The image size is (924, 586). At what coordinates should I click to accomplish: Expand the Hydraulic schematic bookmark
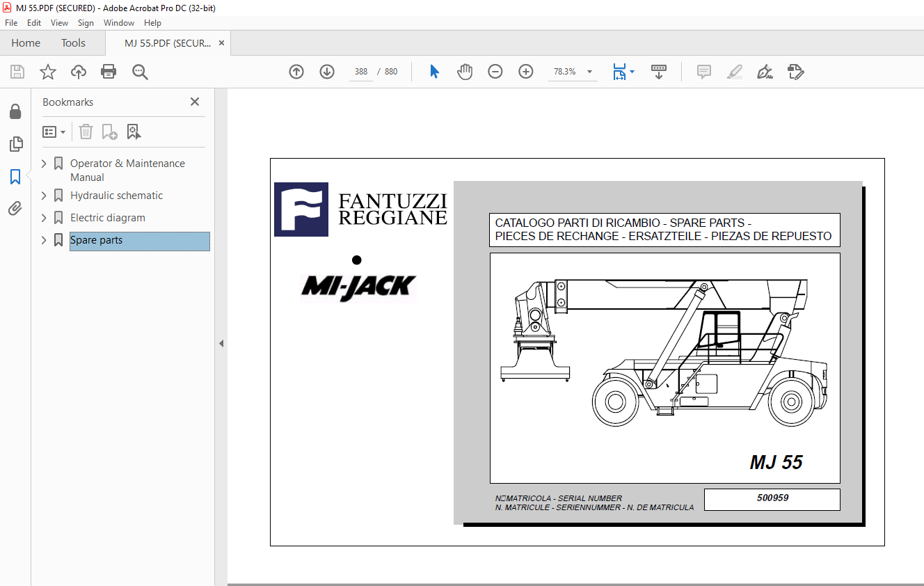pyautogui.click(x=45, y=196)
